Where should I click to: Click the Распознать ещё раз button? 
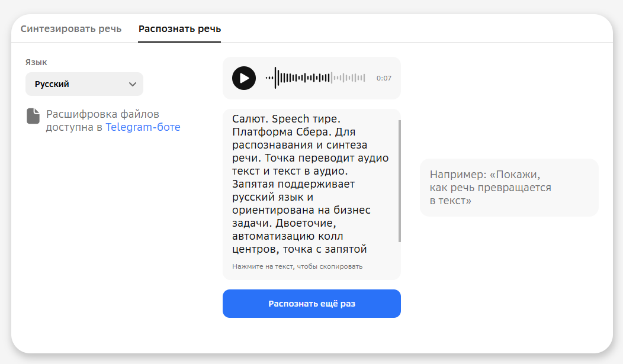pos(311,304)
